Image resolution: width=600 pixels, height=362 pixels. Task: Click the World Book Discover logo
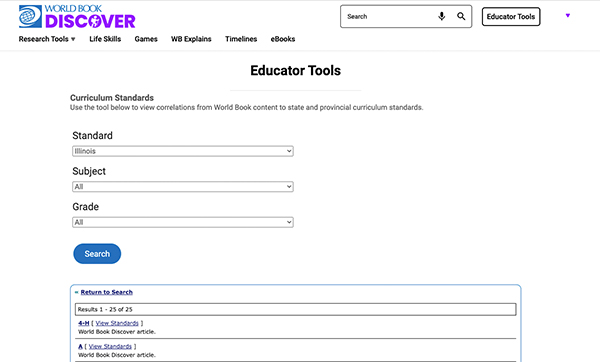[x=77, y=16]
